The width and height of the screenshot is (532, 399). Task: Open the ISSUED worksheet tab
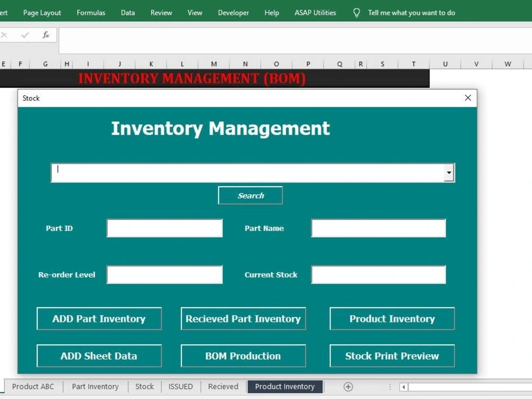180,387
